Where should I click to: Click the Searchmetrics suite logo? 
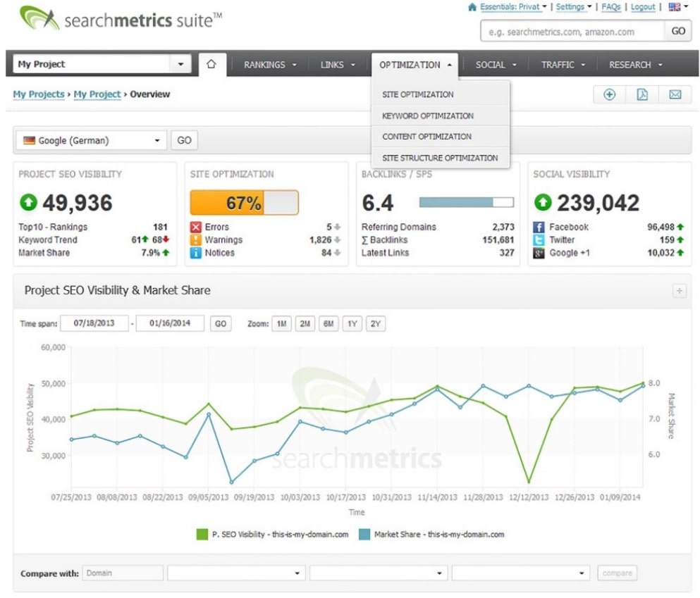point(121,19)
